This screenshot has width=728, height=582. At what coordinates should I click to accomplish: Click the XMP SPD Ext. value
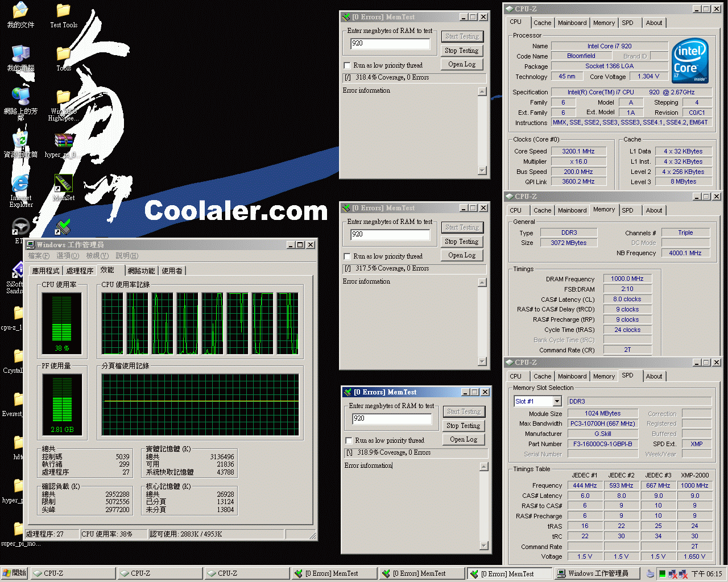coord(697,444)
